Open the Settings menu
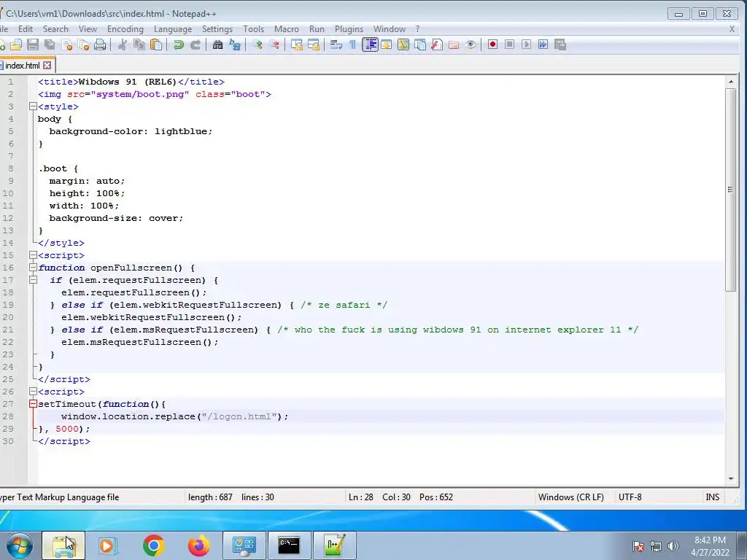This screenshot has width=747, height=560. coord(217,29)
